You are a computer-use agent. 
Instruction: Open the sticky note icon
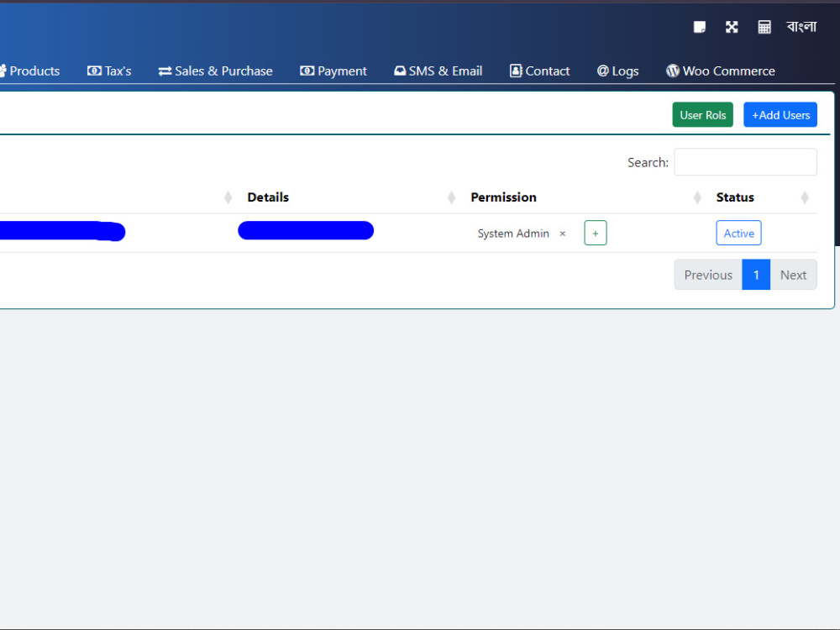[x=699, y=27]
